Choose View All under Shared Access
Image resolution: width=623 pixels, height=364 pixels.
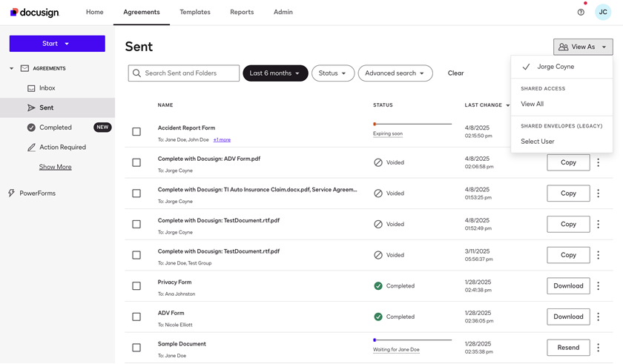point(533,104)
